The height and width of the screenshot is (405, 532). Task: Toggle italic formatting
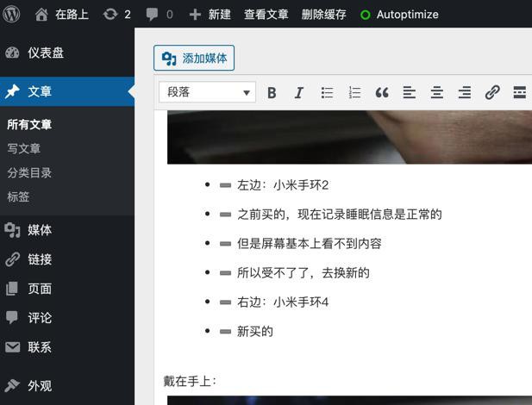point(299,92)
